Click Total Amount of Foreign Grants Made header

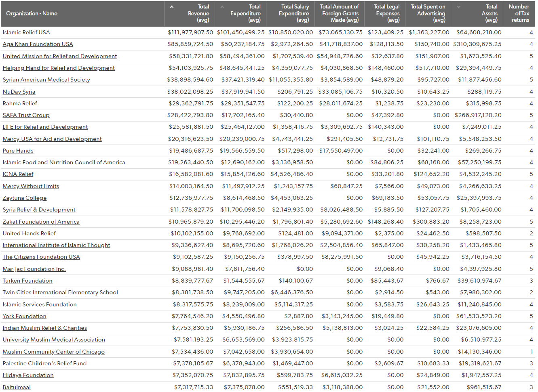(340, 14)
